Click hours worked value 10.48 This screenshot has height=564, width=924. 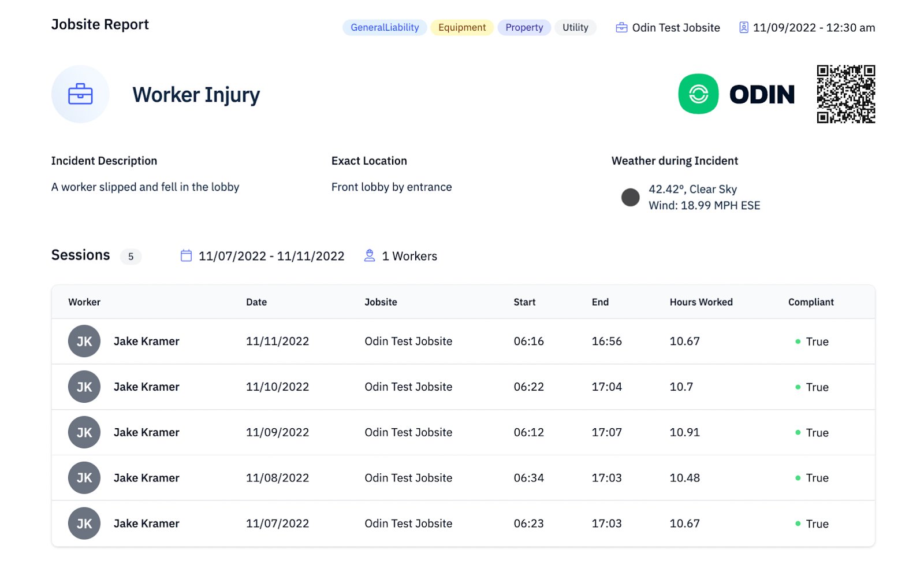point(684,478)
